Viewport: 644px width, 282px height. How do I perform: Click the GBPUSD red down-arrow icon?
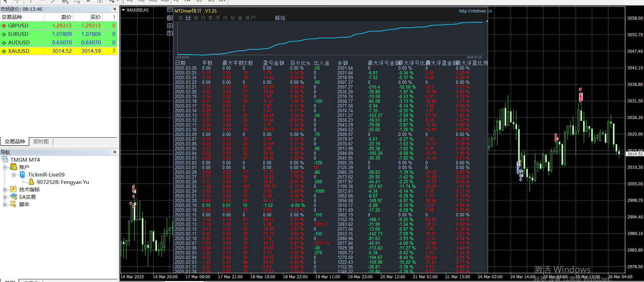(x=4, y=26)
